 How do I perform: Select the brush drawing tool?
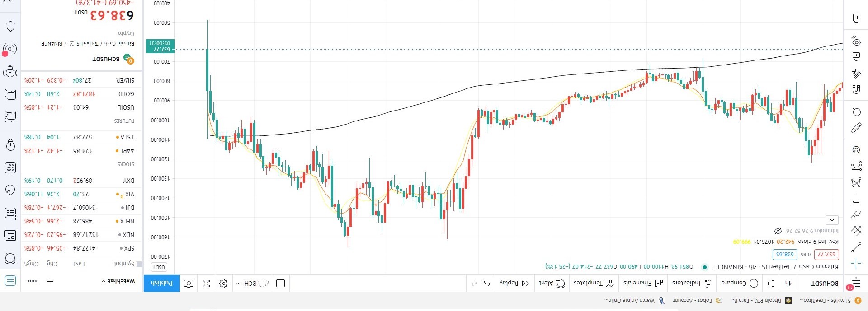pyautogui.click(x=856, y=215)
